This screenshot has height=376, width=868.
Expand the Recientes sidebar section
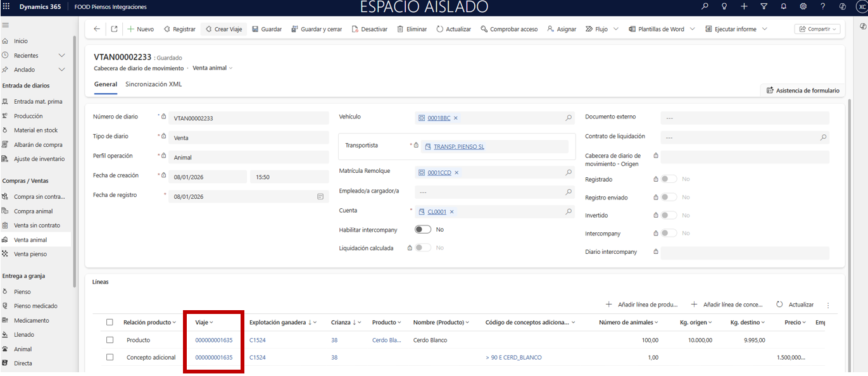tap(61, 56)
